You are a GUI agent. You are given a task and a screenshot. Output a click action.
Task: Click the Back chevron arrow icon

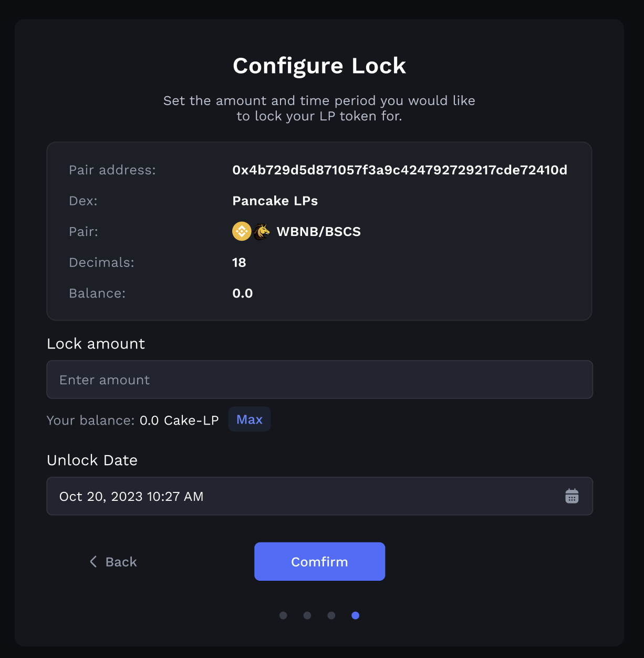[94, 562]
